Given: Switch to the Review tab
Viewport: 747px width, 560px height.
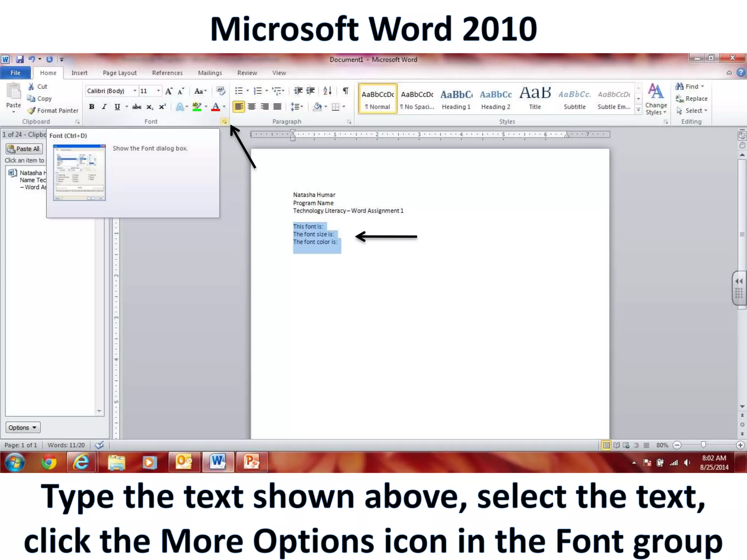Looking at the screenshot, I should [x=247, y=73].
